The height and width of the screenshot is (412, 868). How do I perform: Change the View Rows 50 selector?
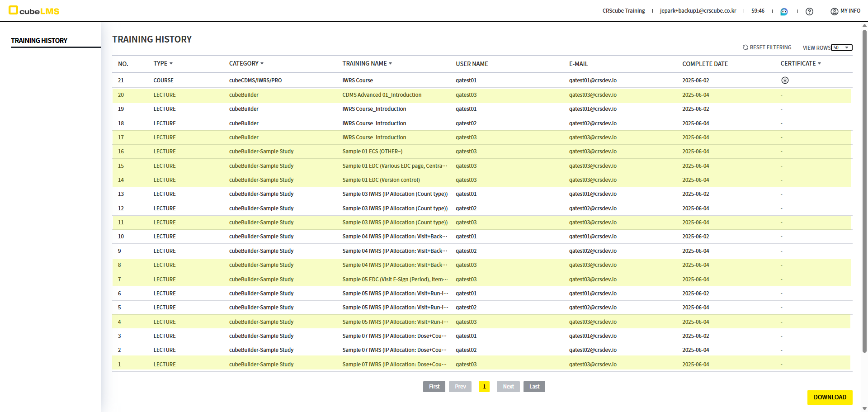[842, 47]
